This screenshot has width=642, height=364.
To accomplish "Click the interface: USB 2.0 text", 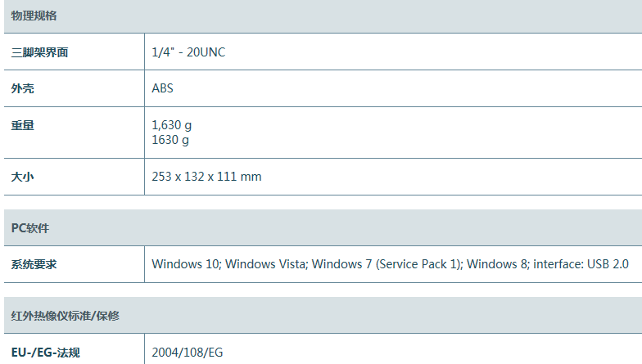I will click(581, 264).
